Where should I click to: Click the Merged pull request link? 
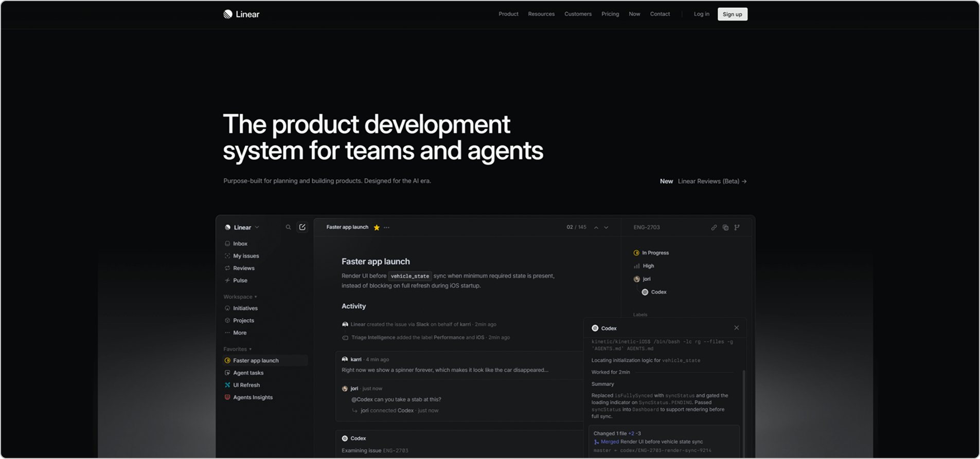click(609, 442)
